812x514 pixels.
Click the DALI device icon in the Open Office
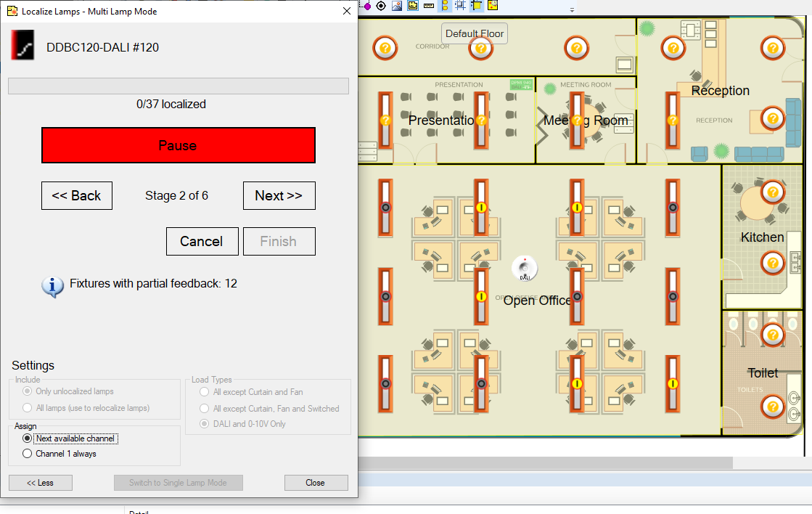tap(524, 268)
